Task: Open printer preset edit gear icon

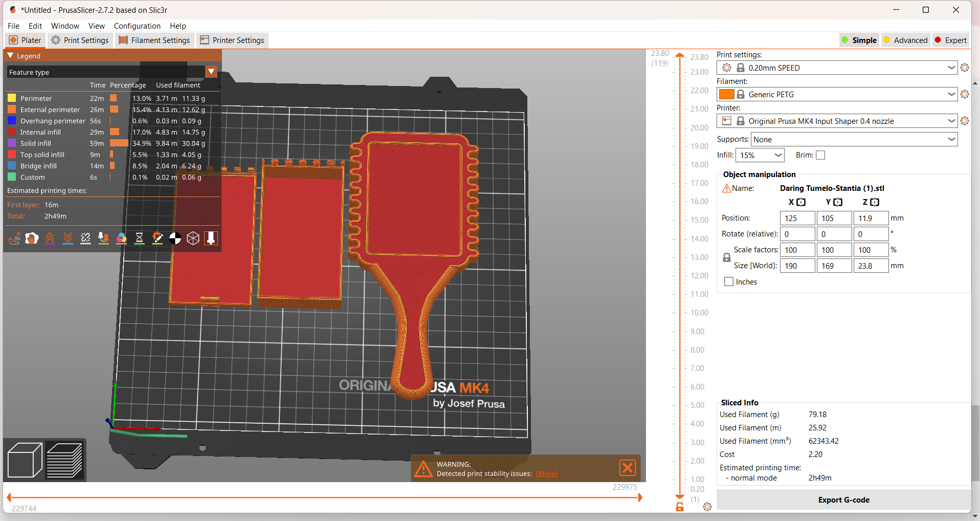Action: [x=965, y=121]
